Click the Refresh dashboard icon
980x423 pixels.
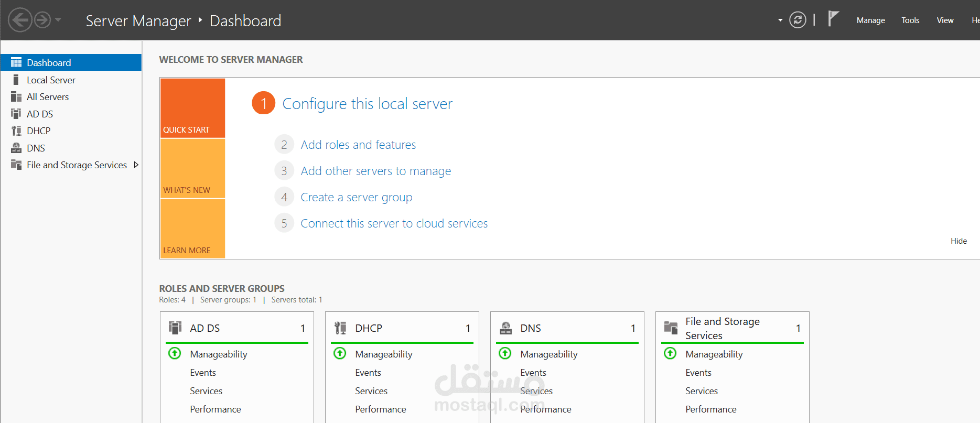[798, 20]
